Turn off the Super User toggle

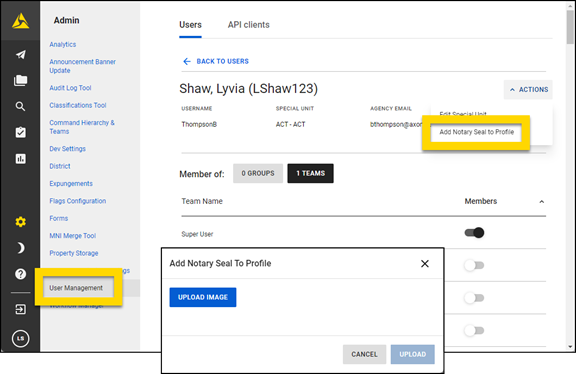click(x=474, y=233)
